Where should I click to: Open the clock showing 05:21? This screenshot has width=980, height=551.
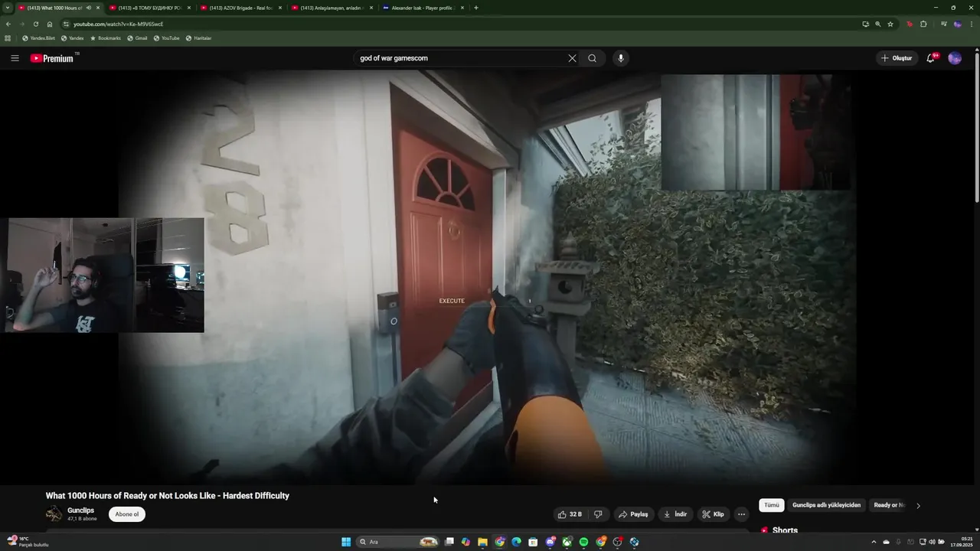961,542
